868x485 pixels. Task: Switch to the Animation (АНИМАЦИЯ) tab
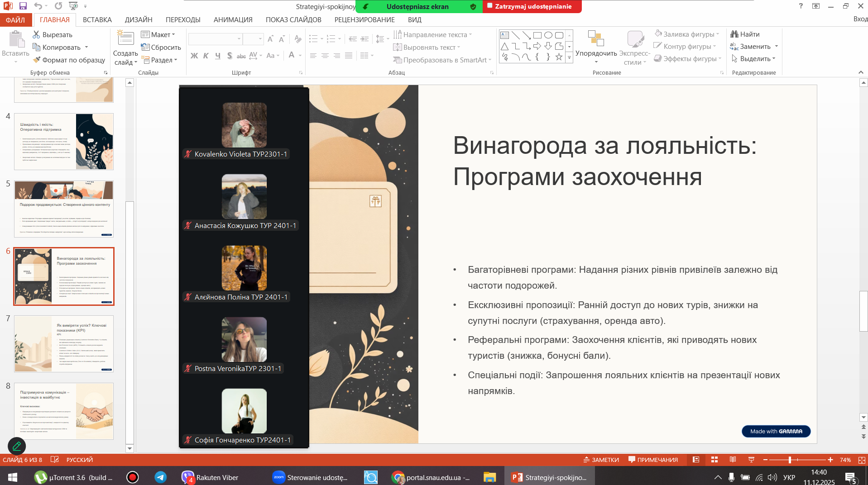(233, 20)
